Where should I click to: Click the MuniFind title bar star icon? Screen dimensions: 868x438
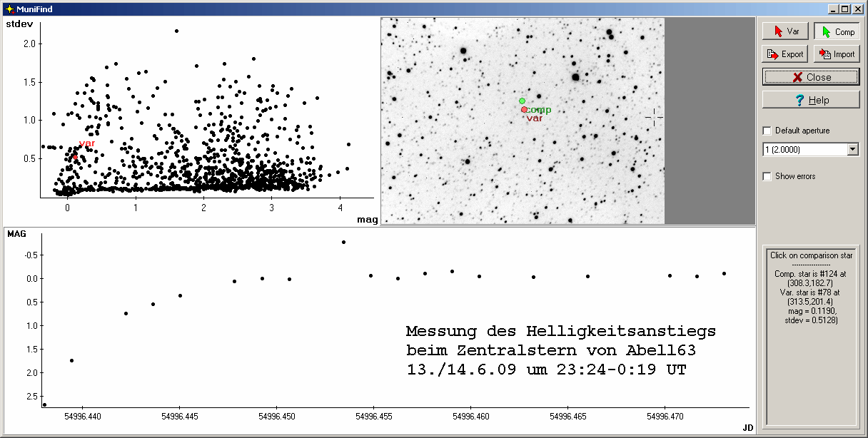[9, 9]
